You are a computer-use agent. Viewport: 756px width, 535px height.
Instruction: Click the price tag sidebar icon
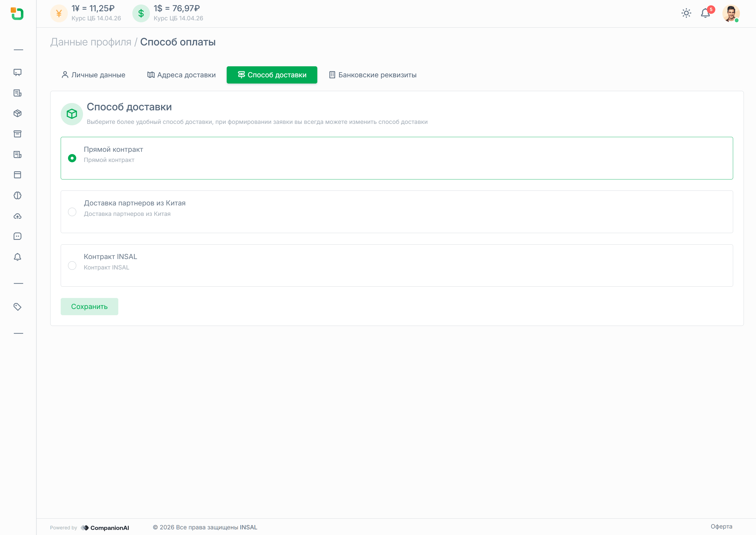[18, 307]
